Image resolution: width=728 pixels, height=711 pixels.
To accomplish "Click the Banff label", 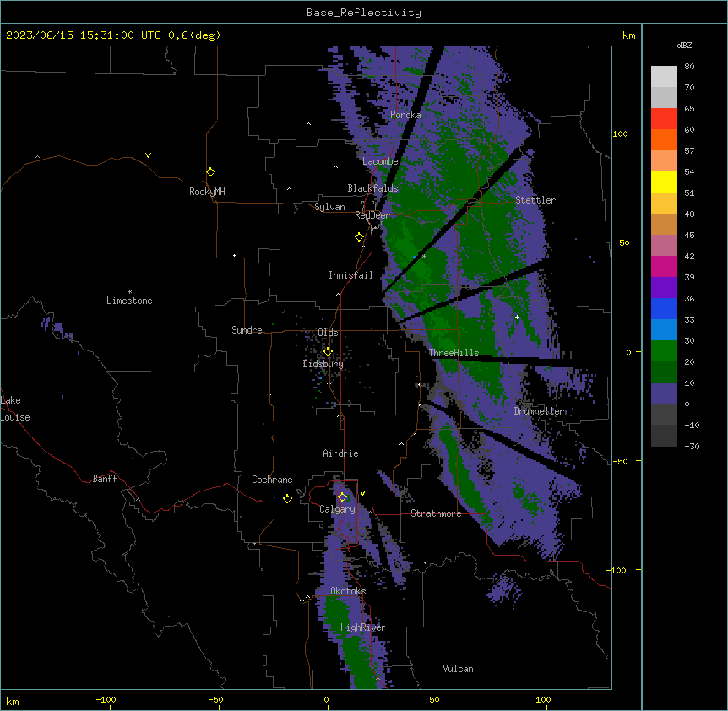I will pos(105,479).
